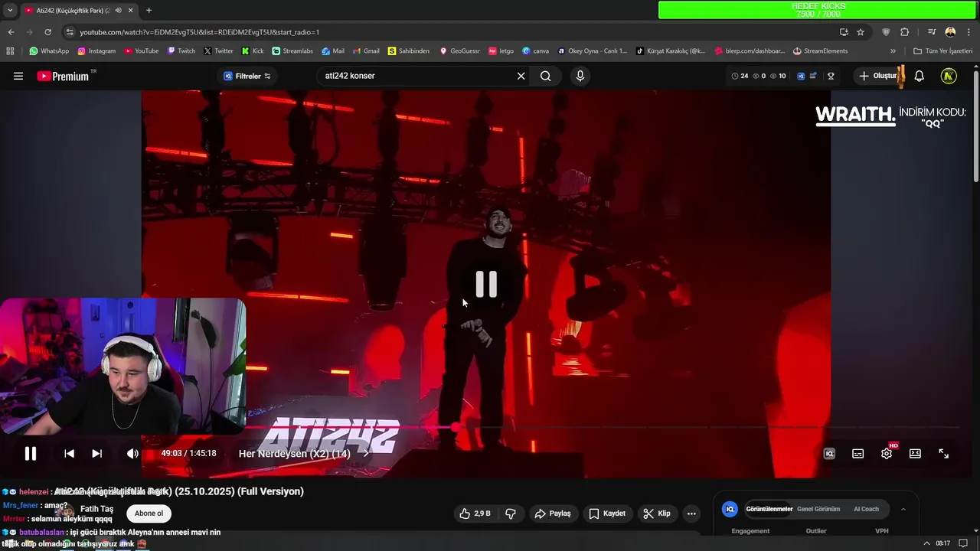Open the GeoGuessr bookmark

pyautogui.click(x=459, y=51)
